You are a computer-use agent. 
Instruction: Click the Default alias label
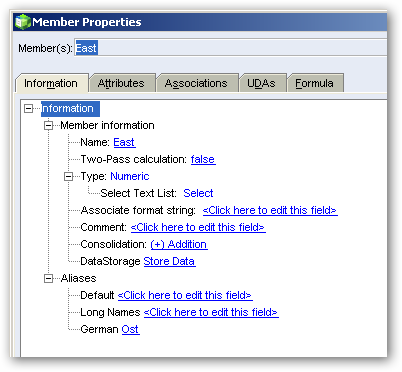pyautogui.click(x=97, y=296)
